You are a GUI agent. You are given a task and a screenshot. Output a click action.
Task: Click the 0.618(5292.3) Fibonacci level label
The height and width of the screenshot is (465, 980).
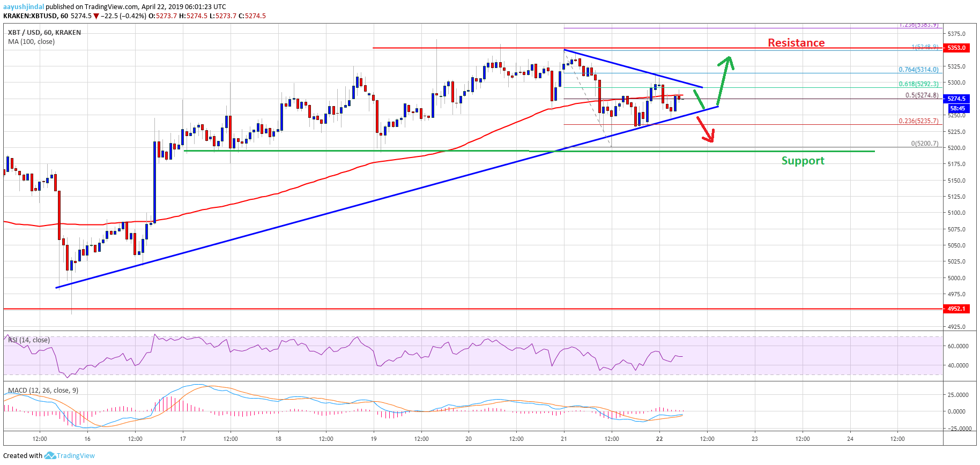coord(918,84)
